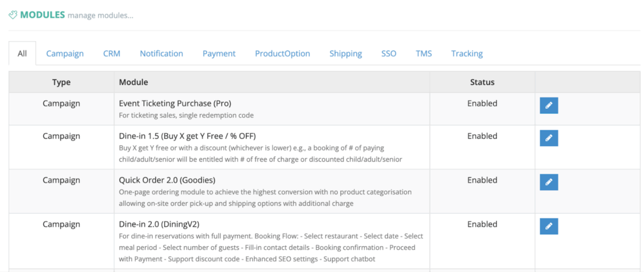
Task: Show the Payment modules tab
Action: tap(219, 54)
